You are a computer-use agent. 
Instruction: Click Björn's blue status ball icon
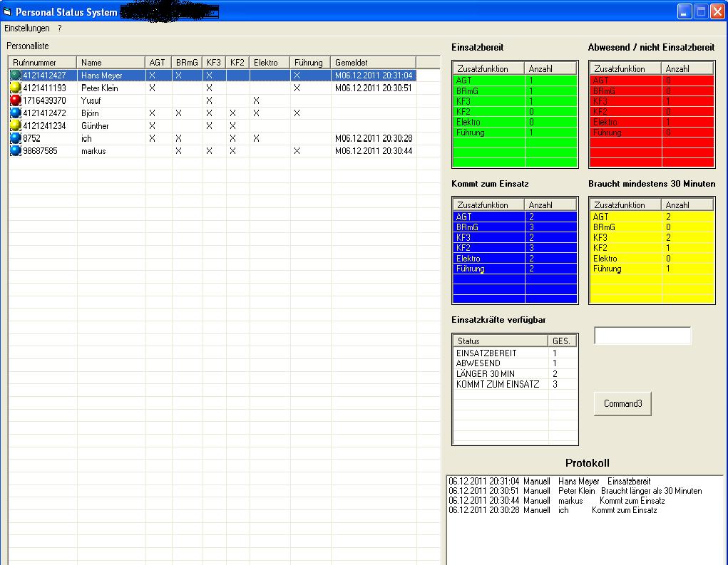16,113
